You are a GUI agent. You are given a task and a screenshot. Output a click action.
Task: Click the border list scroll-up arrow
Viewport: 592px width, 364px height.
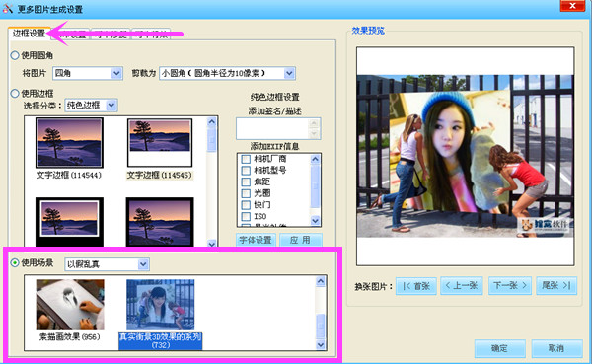point(212,121)
